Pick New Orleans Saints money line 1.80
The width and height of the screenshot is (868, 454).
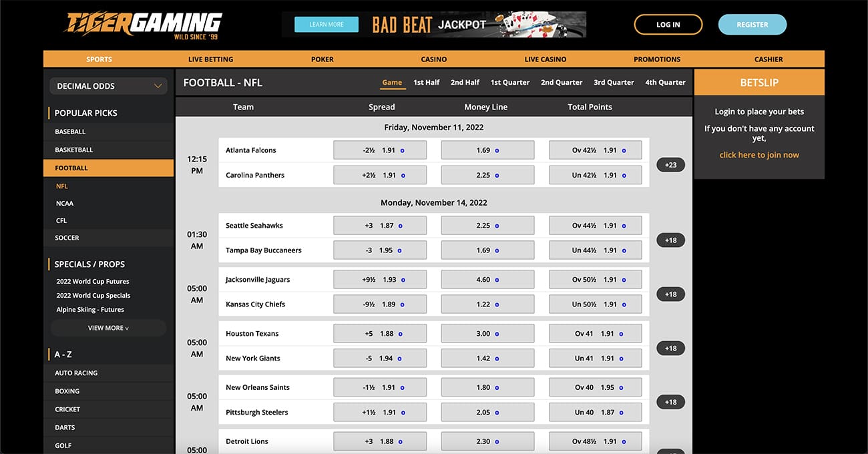tap(487, 387)
